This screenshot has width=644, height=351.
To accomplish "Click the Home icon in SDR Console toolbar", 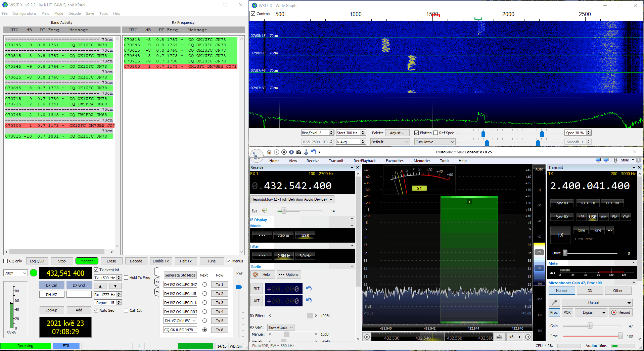I will [x=269, y=152].
